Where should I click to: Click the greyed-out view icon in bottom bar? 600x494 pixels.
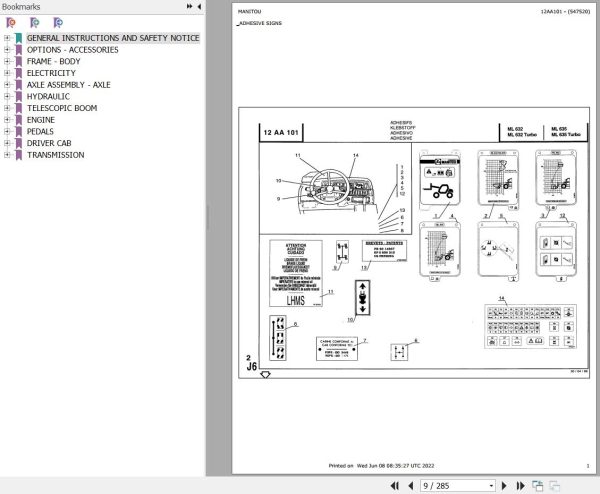click(x=554, y=486)
